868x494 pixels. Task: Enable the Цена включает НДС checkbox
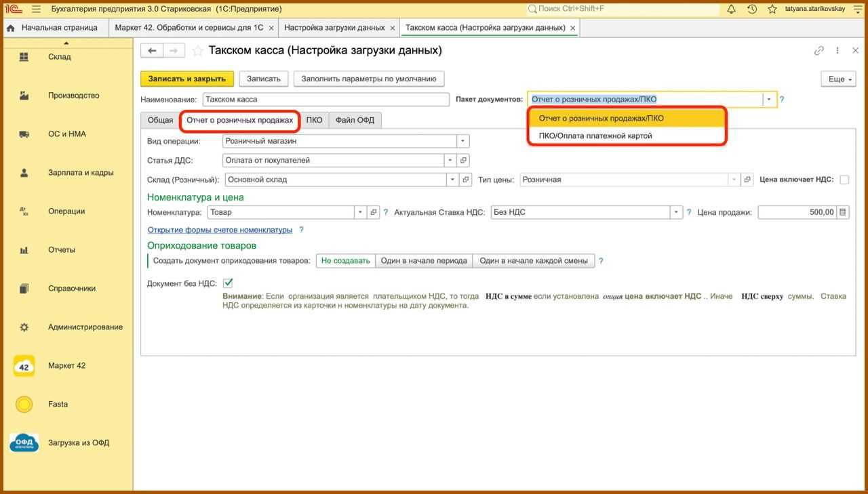pos(844,180)
